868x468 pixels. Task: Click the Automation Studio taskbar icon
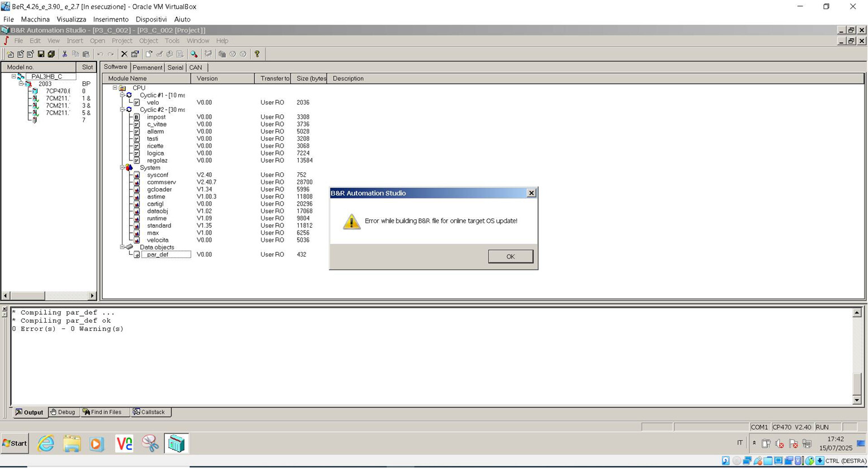(176, 444)
